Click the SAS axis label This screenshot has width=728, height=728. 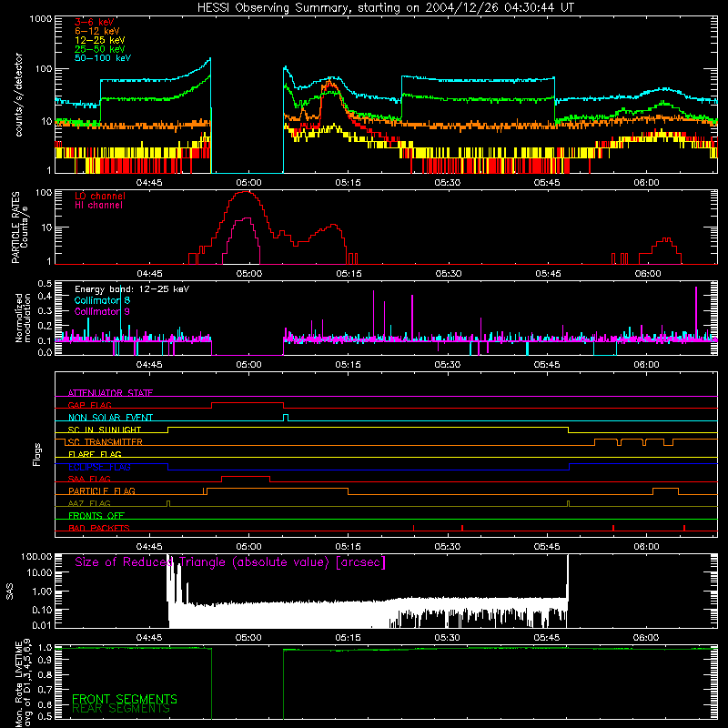[x=9, y=591]
